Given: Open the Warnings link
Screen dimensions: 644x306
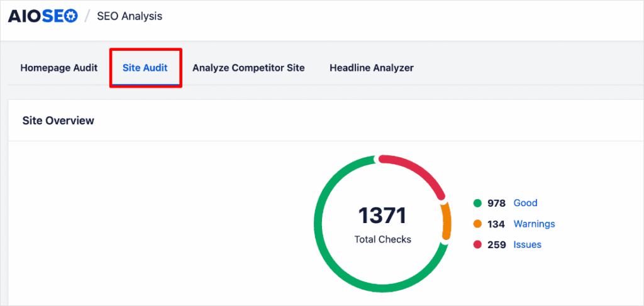Looking at the screenshot, I should [x=535, y=224].
